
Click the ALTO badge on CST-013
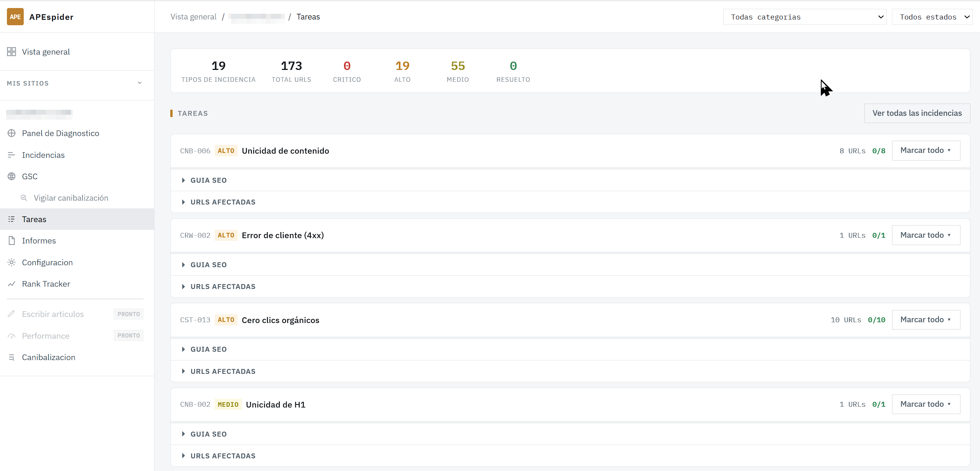226,320
